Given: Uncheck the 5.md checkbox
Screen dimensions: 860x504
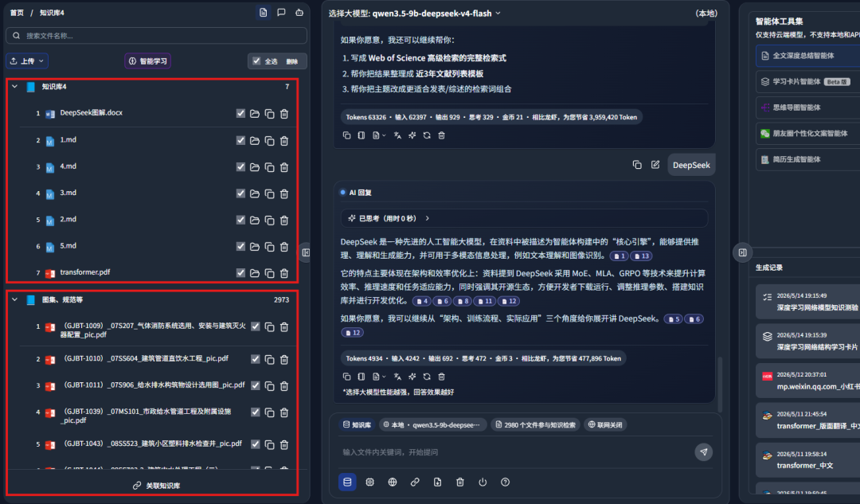Looking at the screenshot, I should pos(240,246).
